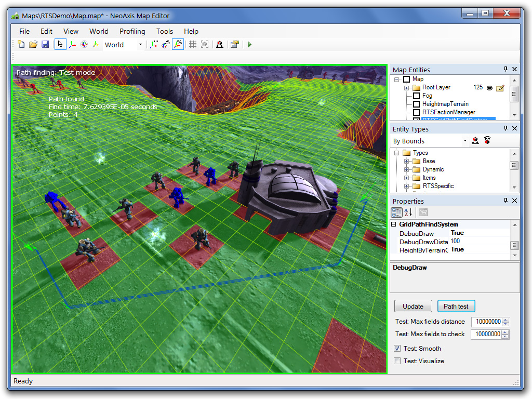Enable the Test: Visualize checkbox
This screenshot has height=399, width=532.
tap(397, 361)
